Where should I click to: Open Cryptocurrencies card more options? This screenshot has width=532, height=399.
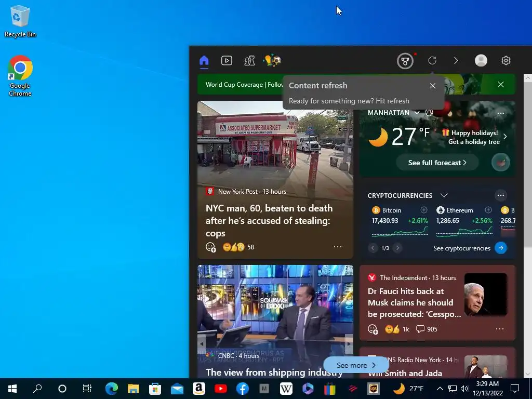coord(500,195)
